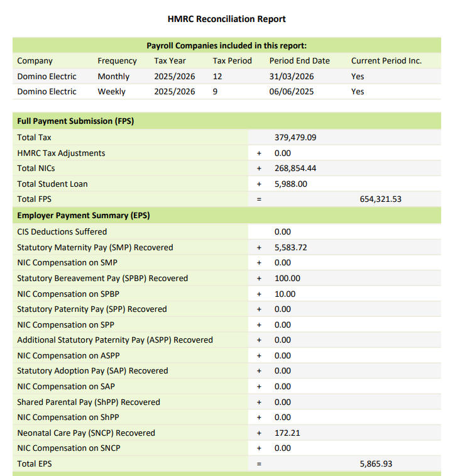Click the HMRC Tax Adjustments row label
Screen dimensions: 455x476
tap(61, 153)
